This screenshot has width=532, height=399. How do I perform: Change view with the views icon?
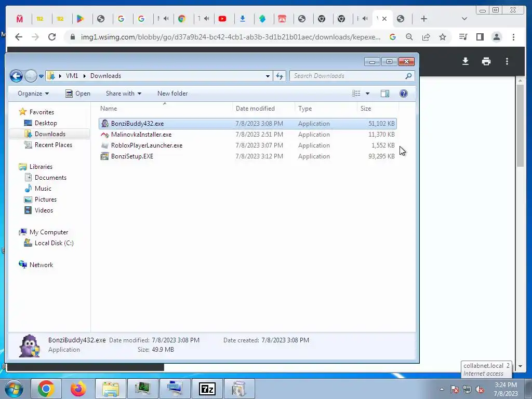pos(356,94)
